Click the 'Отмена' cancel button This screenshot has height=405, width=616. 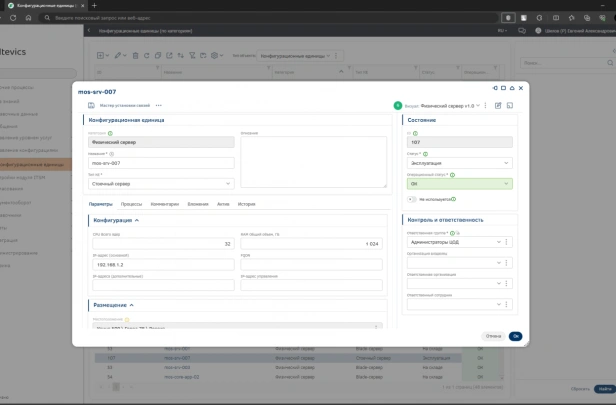(493, 336)
